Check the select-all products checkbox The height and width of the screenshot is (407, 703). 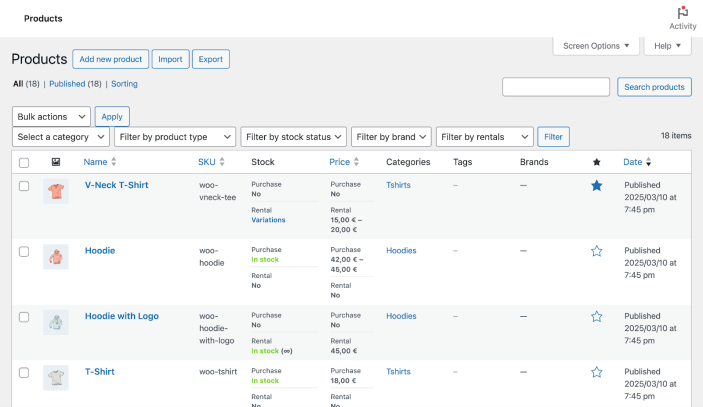(x=24, y=162)
